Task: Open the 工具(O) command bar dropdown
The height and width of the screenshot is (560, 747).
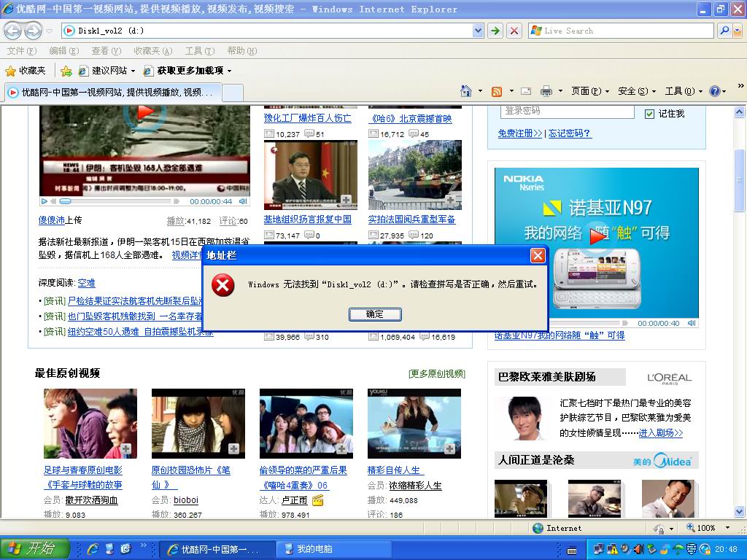Action: (684, 91)
